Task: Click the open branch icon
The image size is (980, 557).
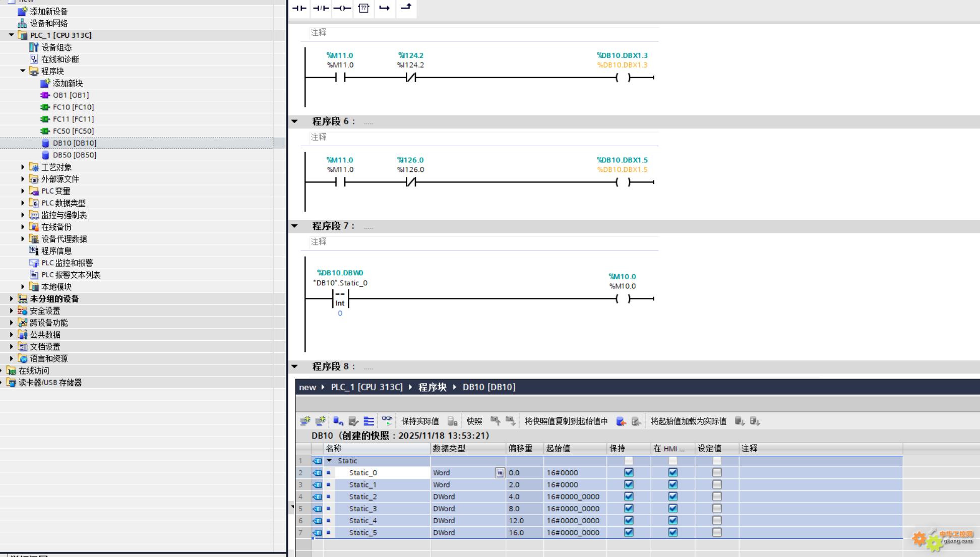Action: coord(385,8)
